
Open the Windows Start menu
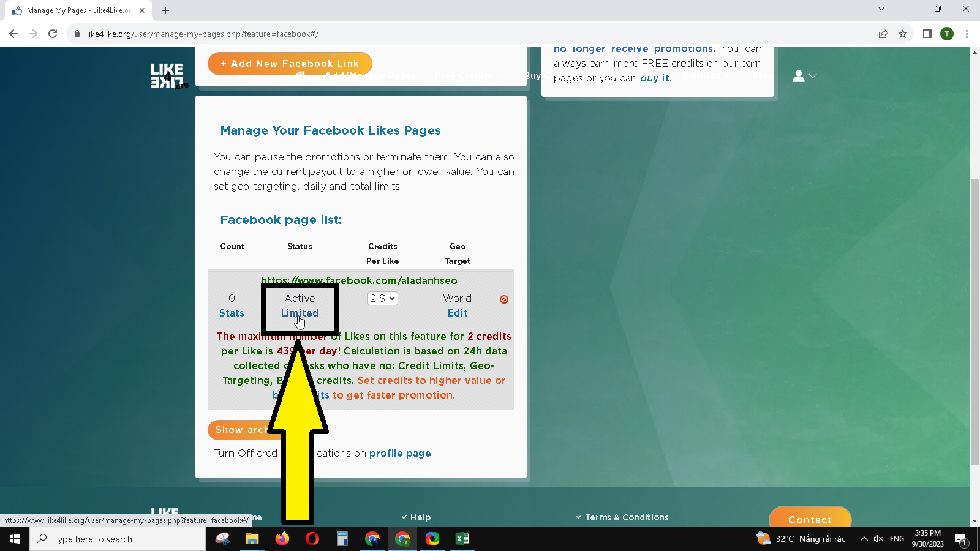tap(15, 539)
